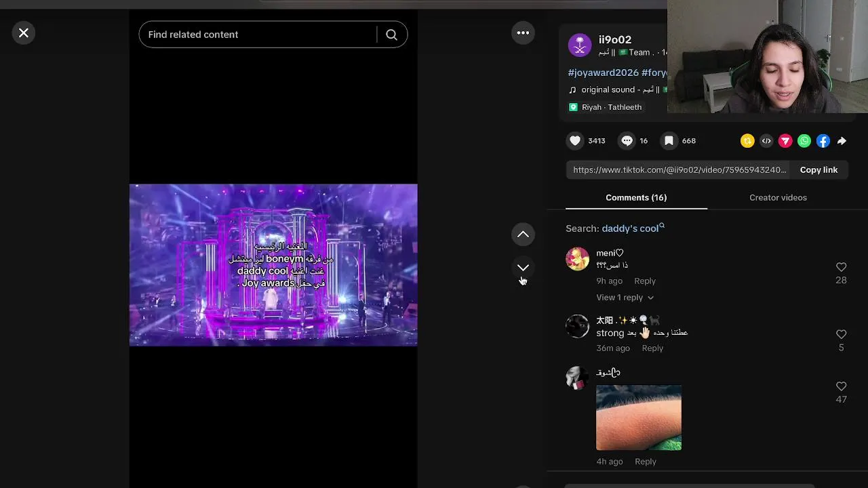The width and height of the screenshot is (868, 488).
Task: Click the share arrow icon
Action: (842, 141)
